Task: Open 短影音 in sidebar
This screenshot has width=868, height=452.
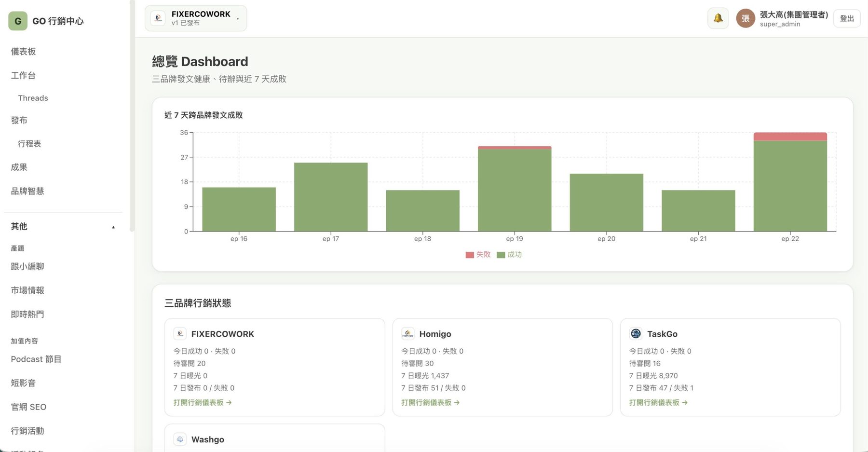Action: pos(23,383)
